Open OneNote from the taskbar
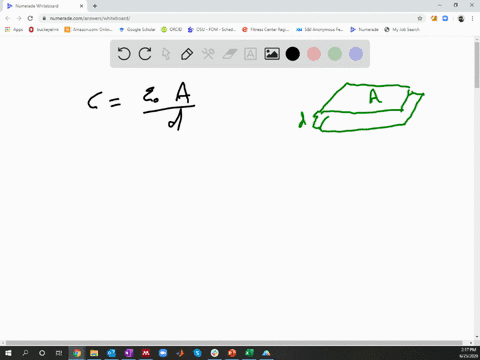This screenshot has height=360, width=480. point(129,353)
